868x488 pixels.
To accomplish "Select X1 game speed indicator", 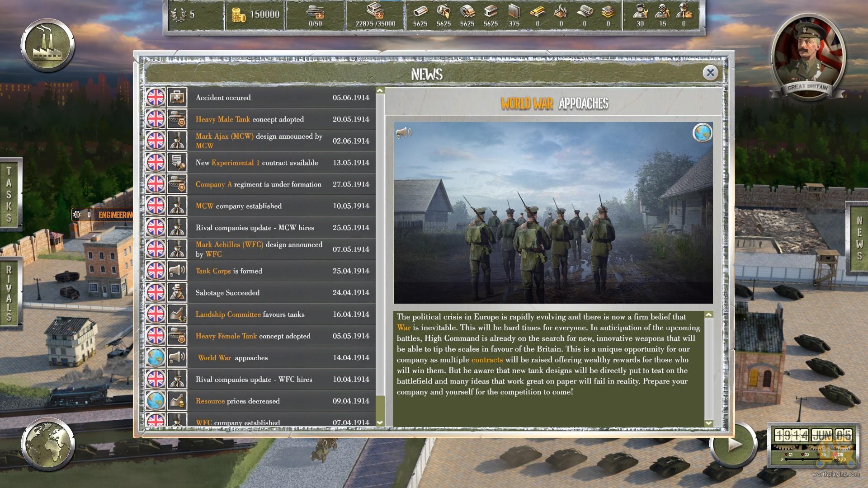I will pos(786,455).
